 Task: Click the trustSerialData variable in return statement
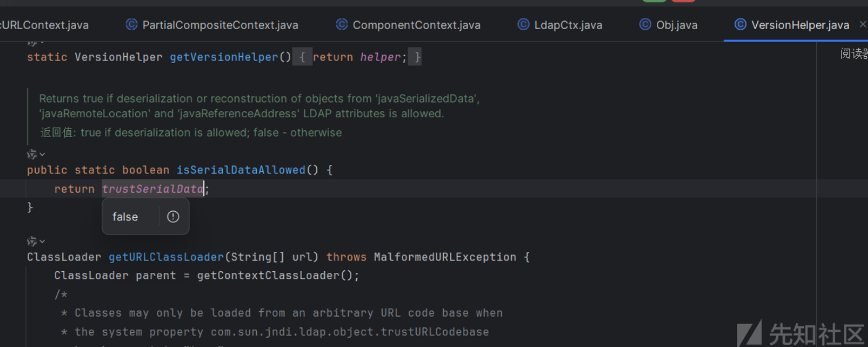click(x=152, y=189)
